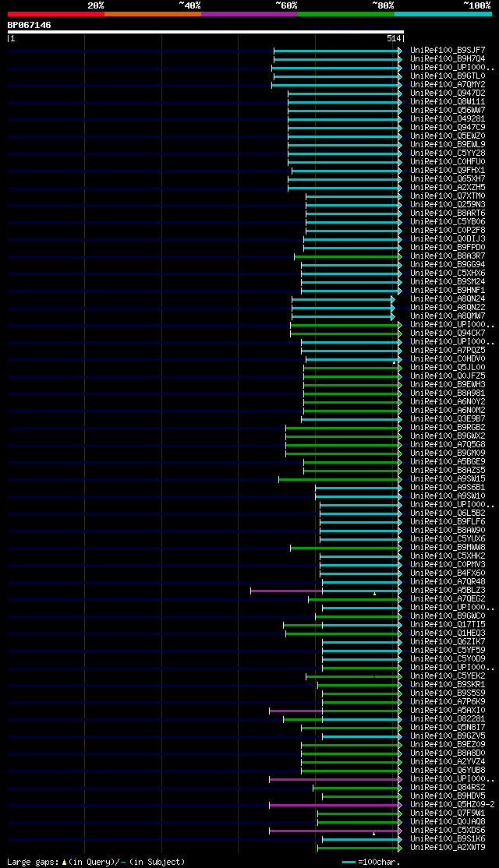Open hit UniRef100_Q5HZ09-2
The image size is (499, 868).
(452, 805)
